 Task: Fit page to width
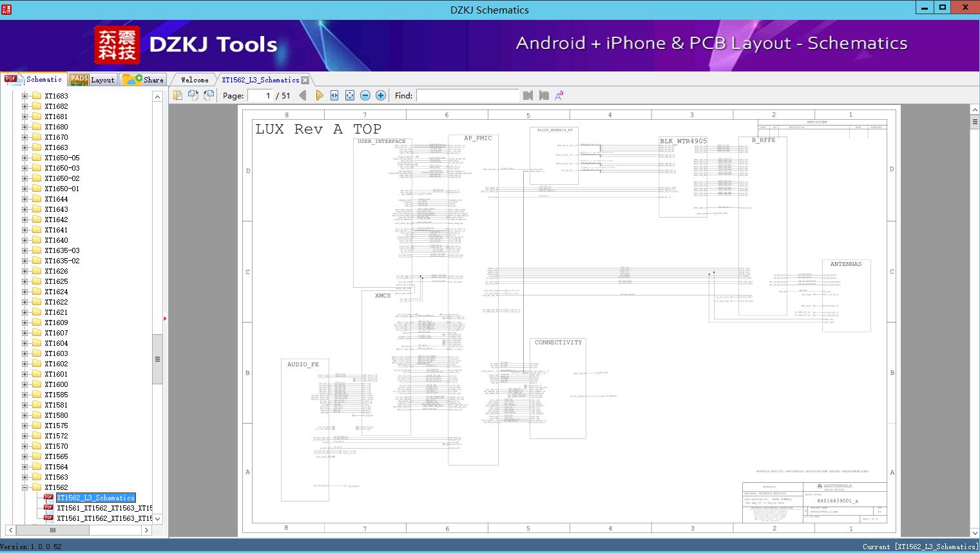(x=334, y=95)
